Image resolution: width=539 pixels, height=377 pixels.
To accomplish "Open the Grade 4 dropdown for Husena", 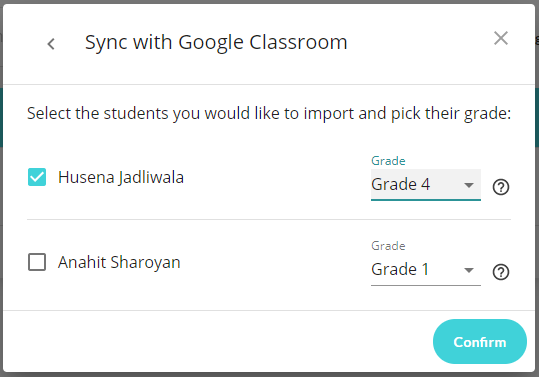I will (x=426, y=185).
